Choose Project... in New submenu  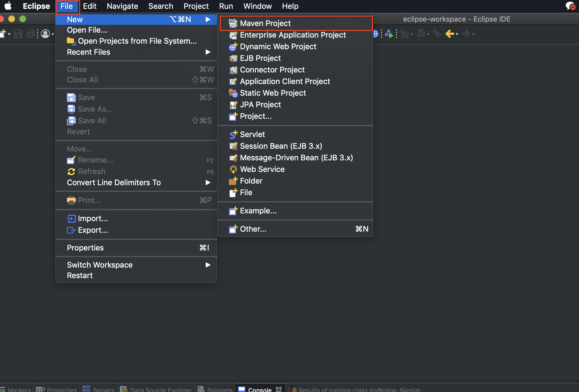295,116
